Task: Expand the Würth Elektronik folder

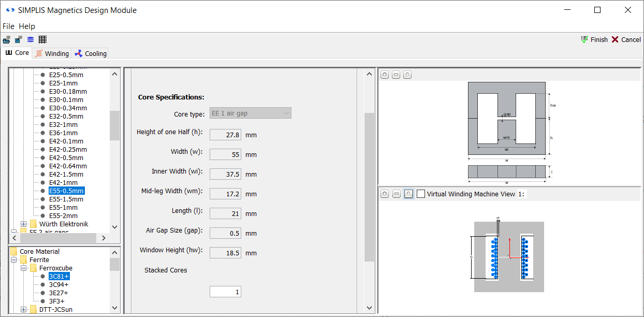Action: click(24, 224)
